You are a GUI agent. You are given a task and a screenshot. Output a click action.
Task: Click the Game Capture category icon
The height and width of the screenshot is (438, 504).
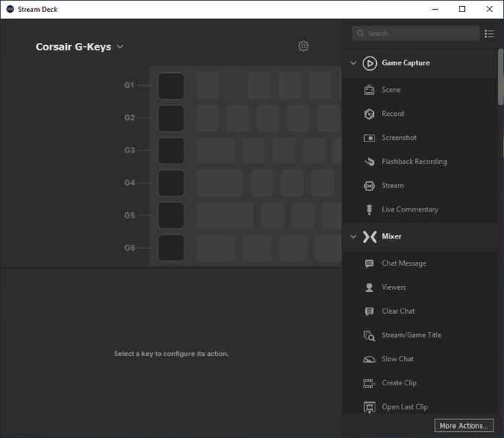(x=369, y=63)
